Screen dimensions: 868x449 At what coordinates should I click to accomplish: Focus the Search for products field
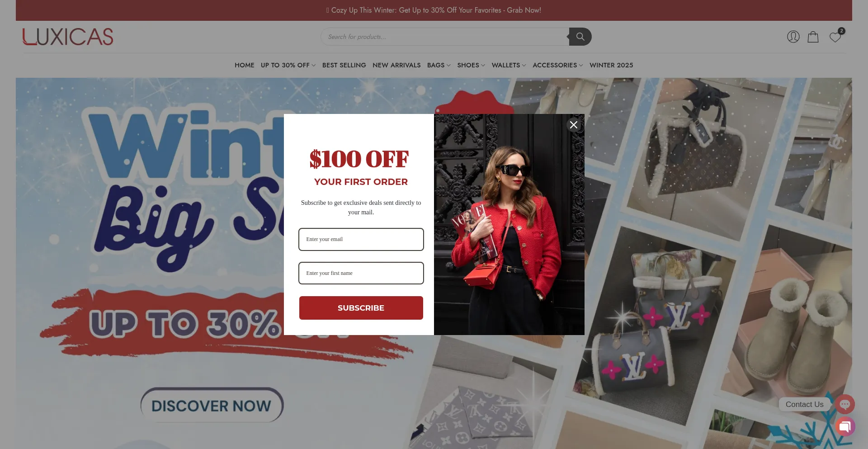[445, 37]
